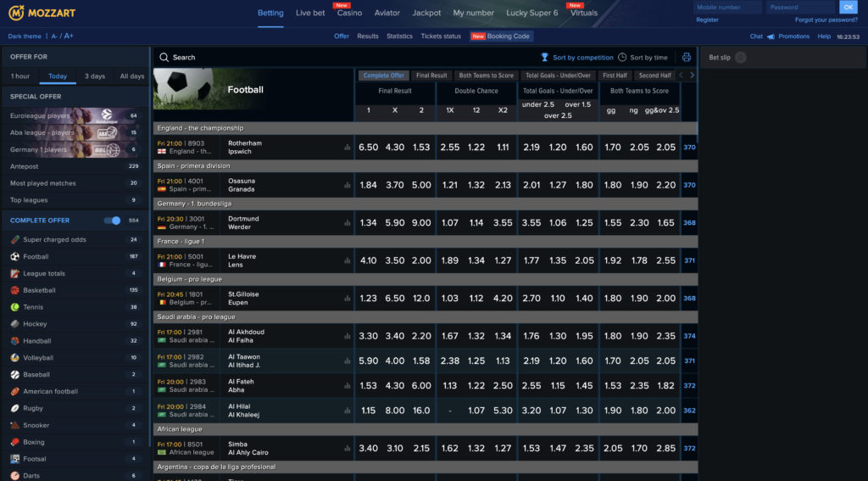Collapse England - the championship header

pyautogui.click(x=426, y=128)
